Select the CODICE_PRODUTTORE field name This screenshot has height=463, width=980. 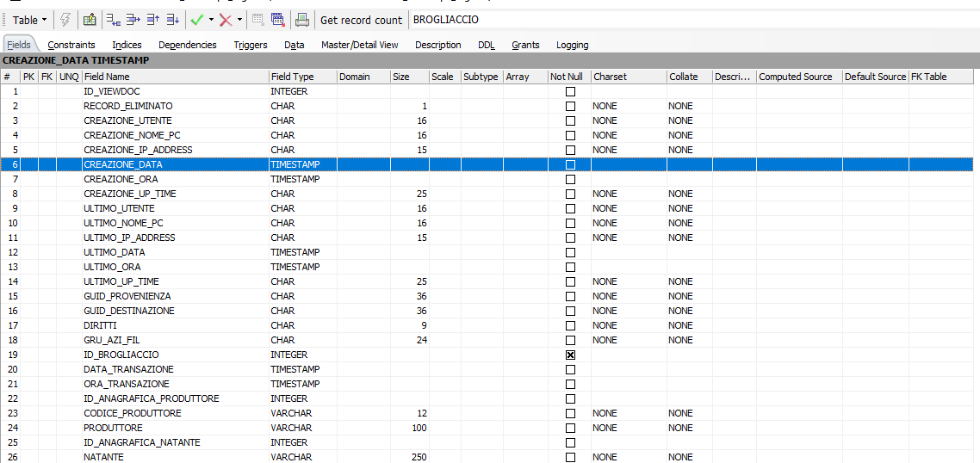pyautogui.click(x=131, y=414)
